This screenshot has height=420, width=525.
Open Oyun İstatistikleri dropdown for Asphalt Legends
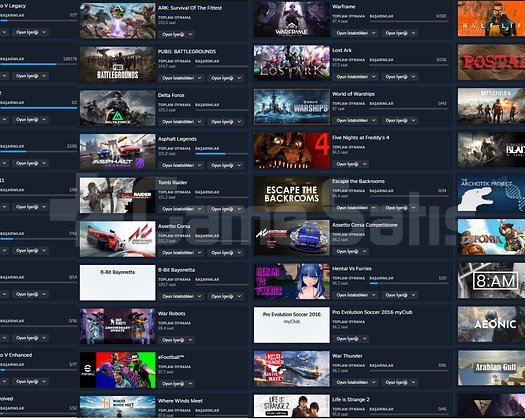point(181,165)
